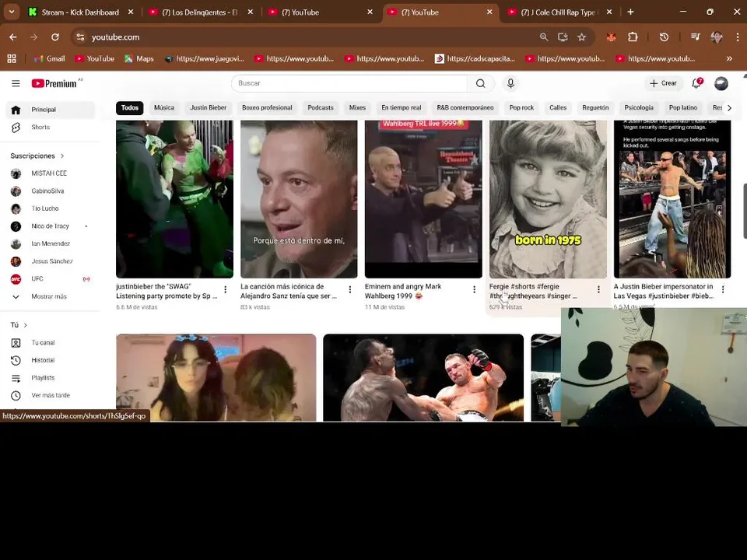This screenshot has width=747, height=560.
Task: Switch to Stream - Kick Dashboard tab
Action: [x=80, y=12]
